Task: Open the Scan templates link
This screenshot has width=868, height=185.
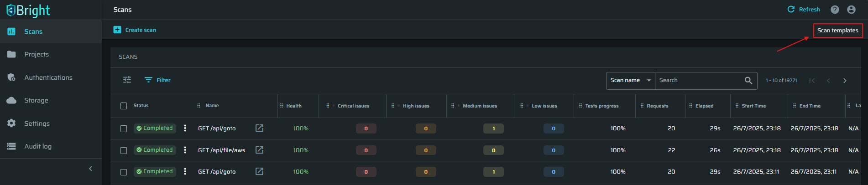Action: point(838,31)
